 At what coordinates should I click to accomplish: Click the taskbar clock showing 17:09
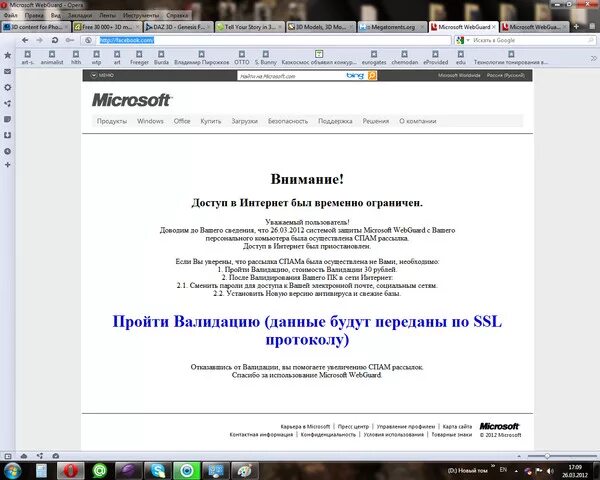click(575, 471)
